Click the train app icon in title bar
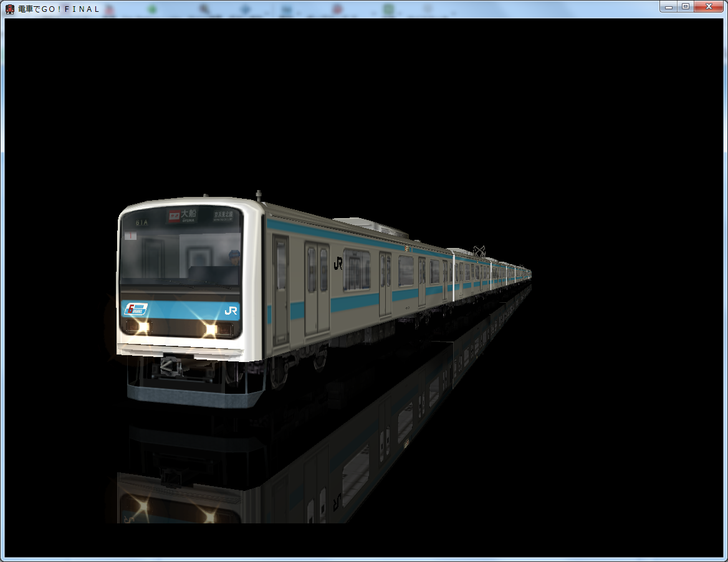Viewport: 728px width, 562px height. coord(10,9)
